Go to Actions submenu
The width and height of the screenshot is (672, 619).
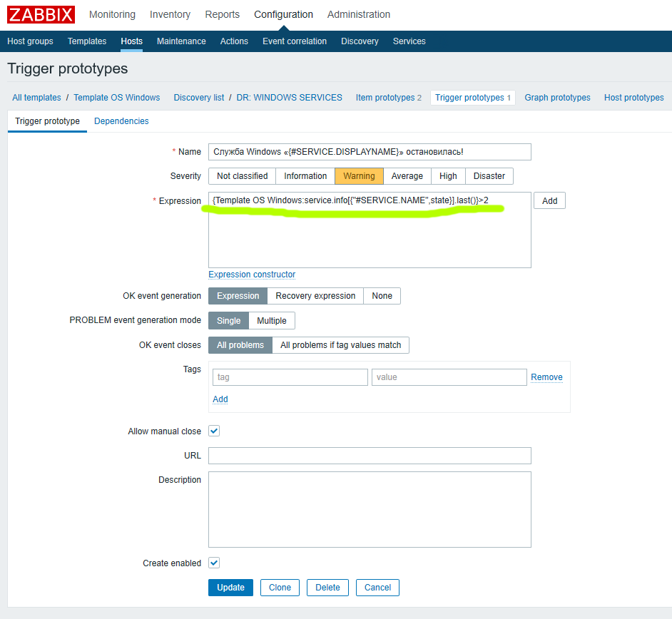click(234, 41)
